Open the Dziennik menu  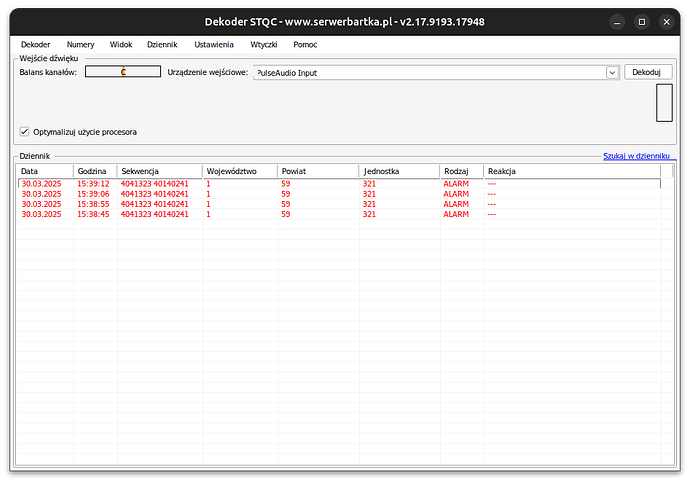pos(162,45)
